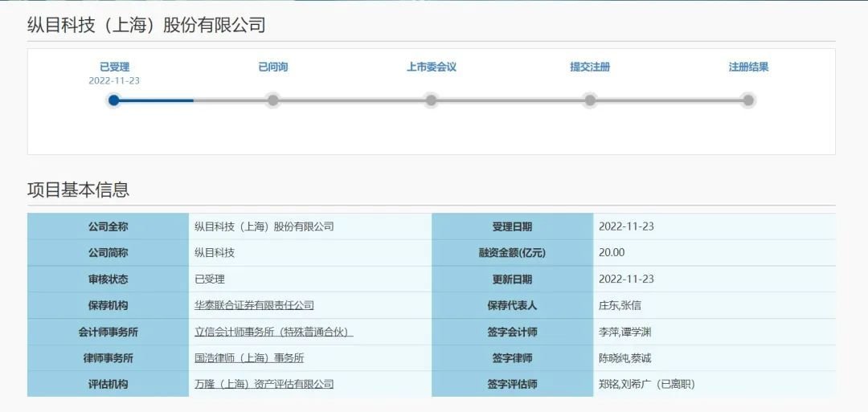Viewport: 868px width, 412px height.
Task: Click the 签字评估师 header cell
Action: pos(513,384)
